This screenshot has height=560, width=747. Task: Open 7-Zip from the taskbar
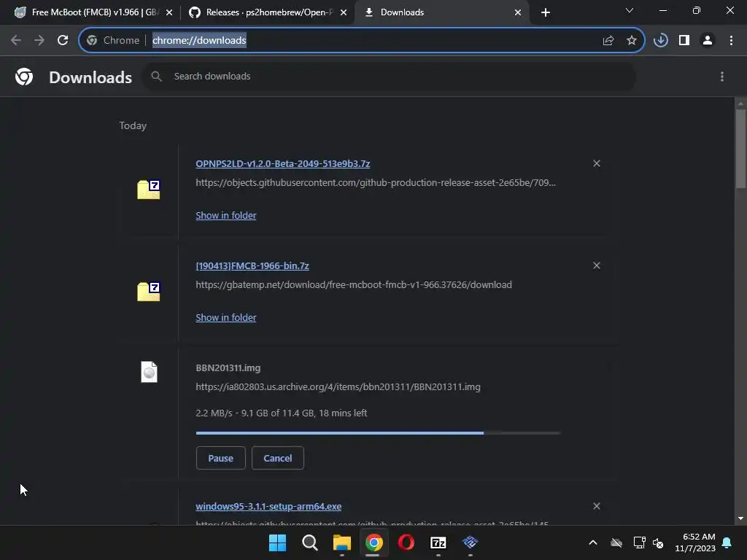[x=438, y=542]
